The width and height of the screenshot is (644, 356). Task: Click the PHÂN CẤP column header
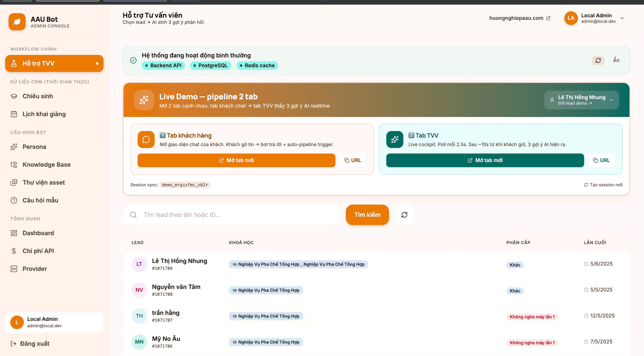point(518,242)
